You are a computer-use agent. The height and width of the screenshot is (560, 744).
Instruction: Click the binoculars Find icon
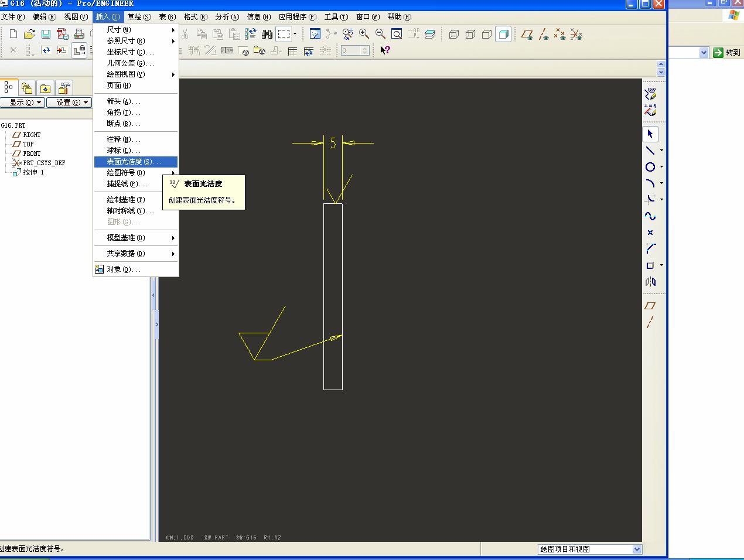267,34
